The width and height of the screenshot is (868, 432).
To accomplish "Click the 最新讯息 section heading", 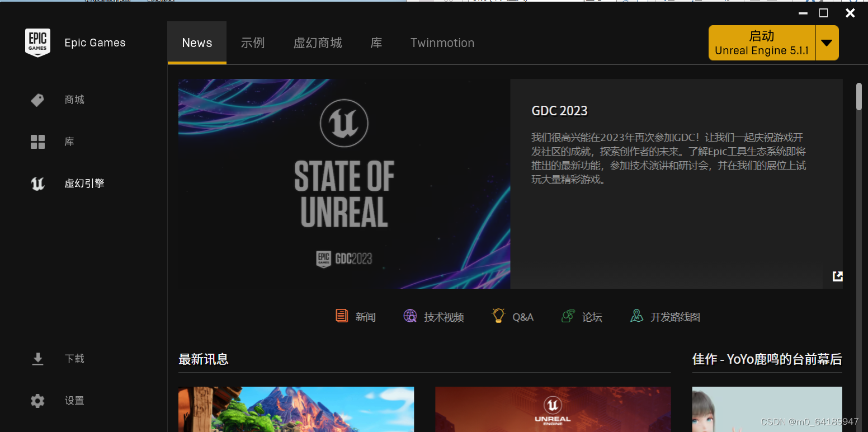I will point(204,359).
